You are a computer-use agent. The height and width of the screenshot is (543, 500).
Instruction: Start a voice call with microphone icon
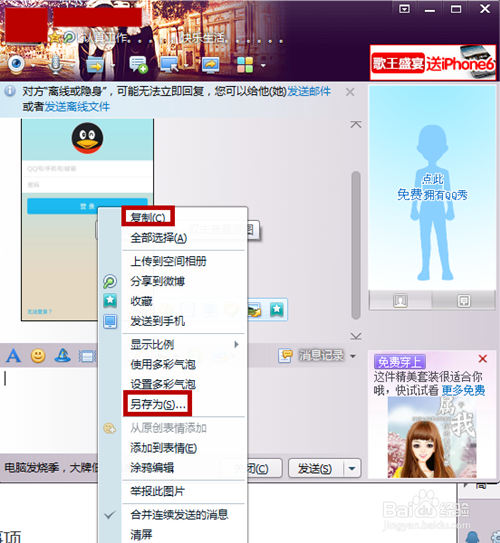[56, 64]
